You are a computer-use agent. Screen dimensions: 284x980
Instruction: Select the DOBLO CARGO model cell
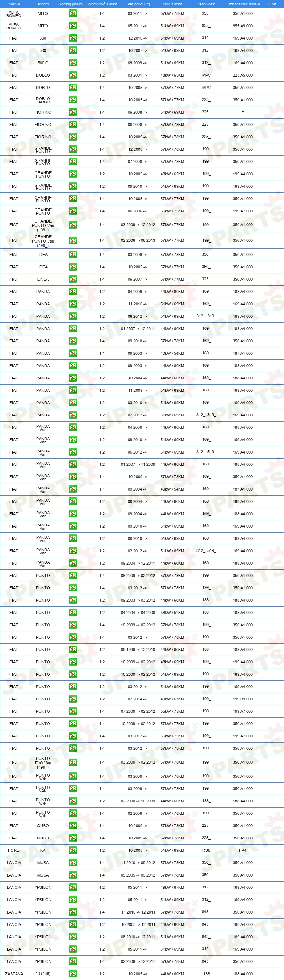point(43,100)
